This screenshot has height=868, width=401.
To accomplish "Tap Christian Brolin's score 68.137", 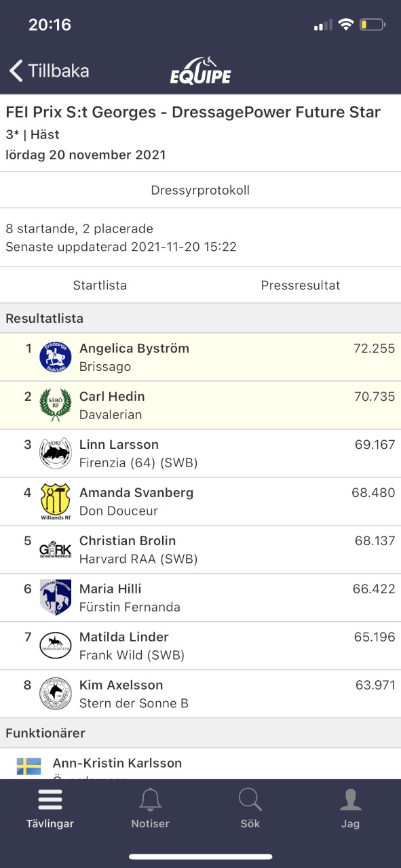I will [375, 540].
